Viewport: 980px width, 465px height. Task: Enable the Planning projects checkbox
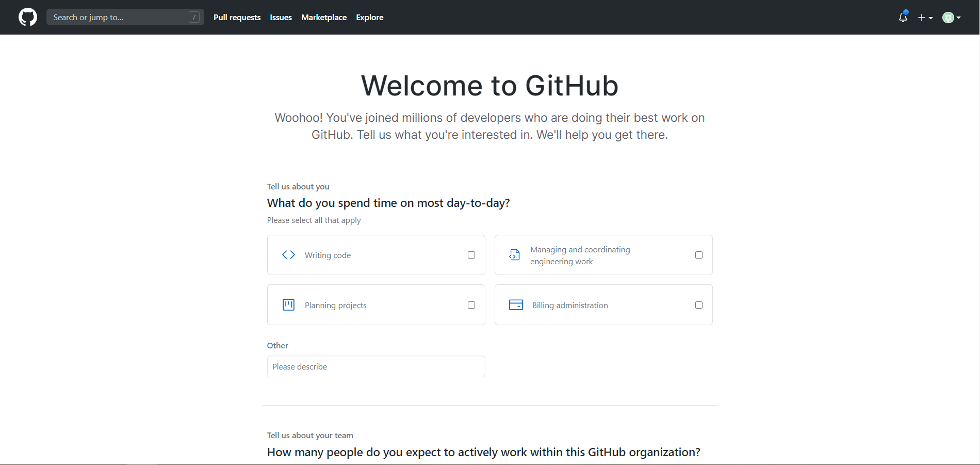tap(471, 305)
